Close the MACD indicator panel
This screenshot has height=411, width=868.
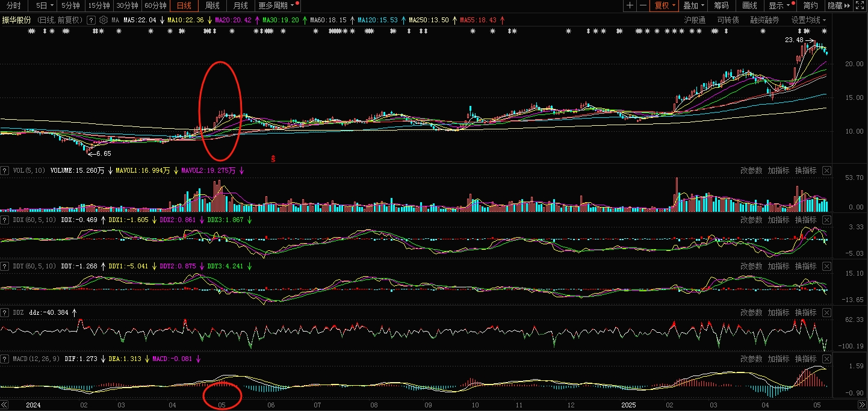click(x=826, y=359)
